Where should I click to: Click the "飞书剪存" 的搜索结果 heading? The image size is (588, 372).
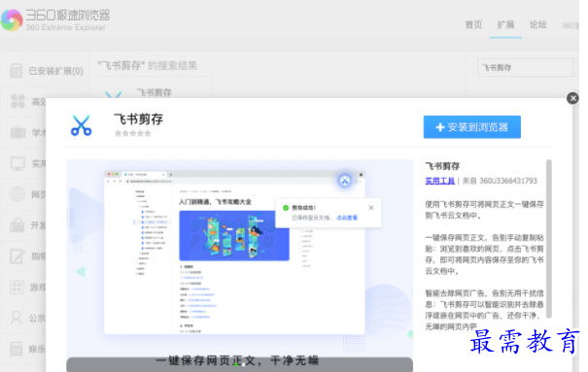[148, 65]
